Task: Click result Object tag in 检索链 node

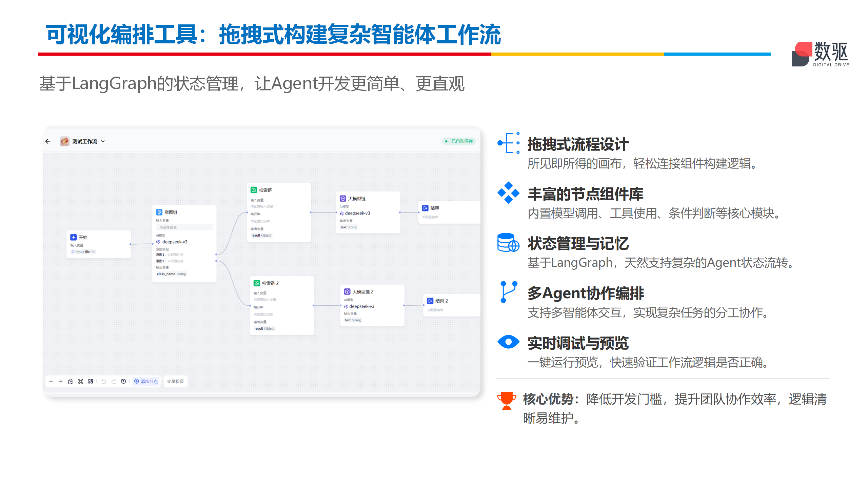Action: point(261,236)
